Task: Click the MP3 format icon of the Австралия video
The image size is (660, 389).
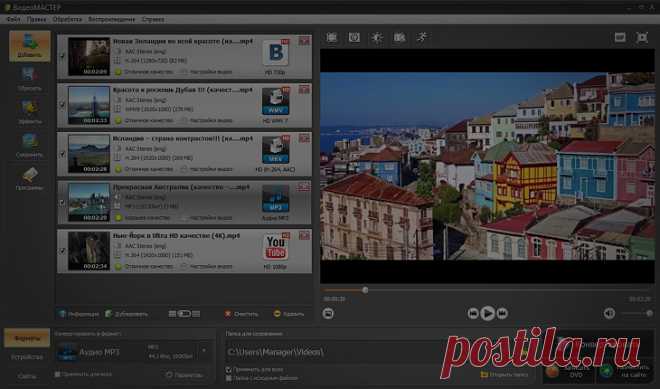Action: pos(276,199)
